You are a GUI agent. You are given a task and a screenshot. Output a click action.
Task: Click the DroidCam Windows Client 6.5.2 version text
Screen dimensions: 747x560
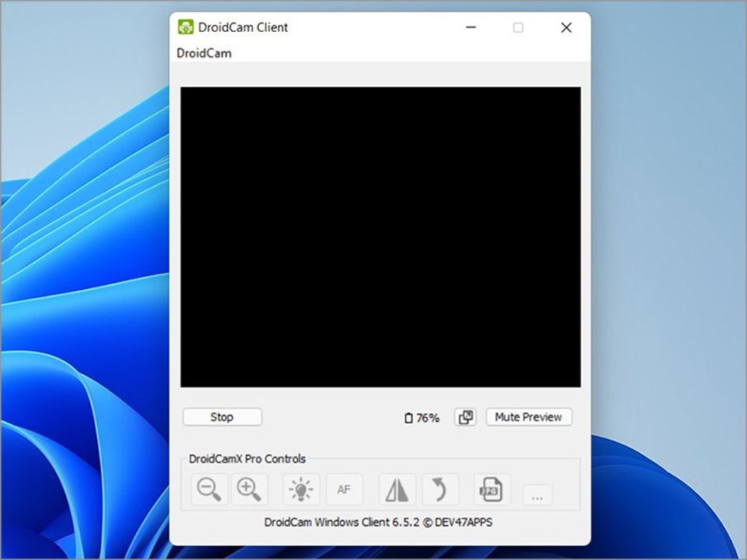[378, 522]
